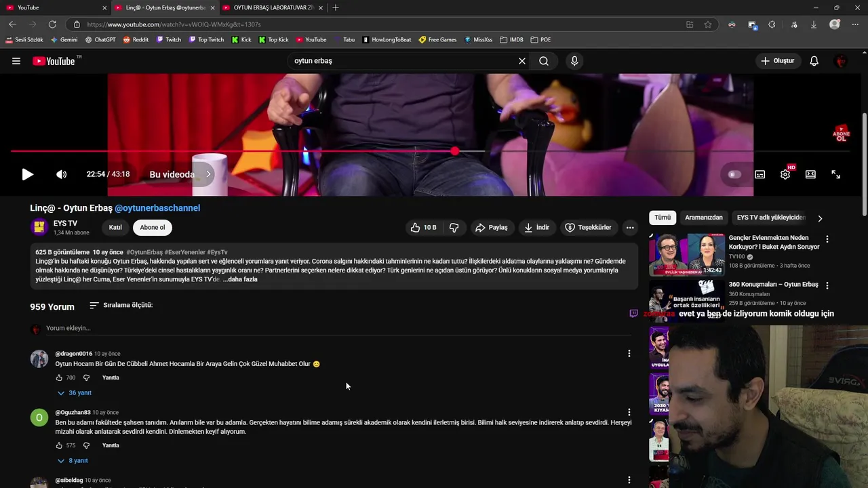Open the IMDB bookmarks folder
868x488 pixels.
click(511, 40)
